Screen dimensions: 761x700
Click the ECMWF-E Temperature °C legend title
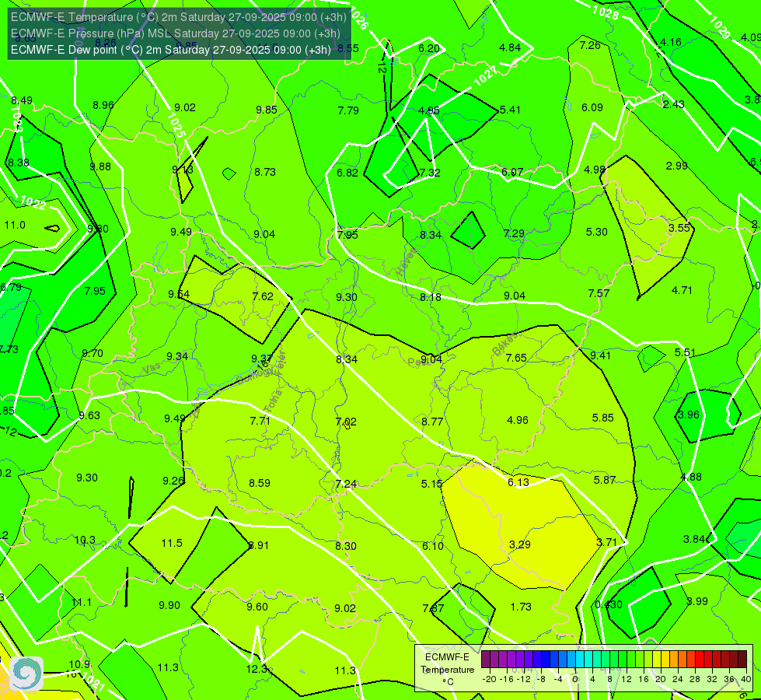[x=448, y=670]
